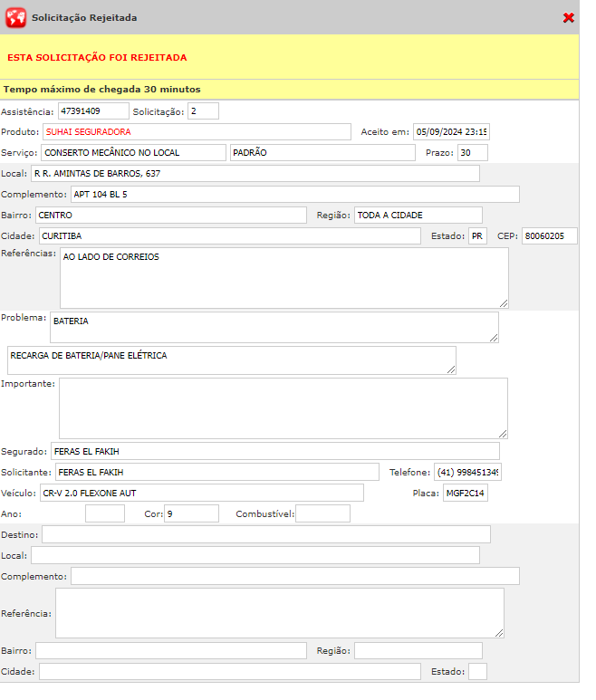Image resolution: width=596 pixels, height=700 pixels.
Task: Click inside the Referências text area
Action: pos(284,278)
